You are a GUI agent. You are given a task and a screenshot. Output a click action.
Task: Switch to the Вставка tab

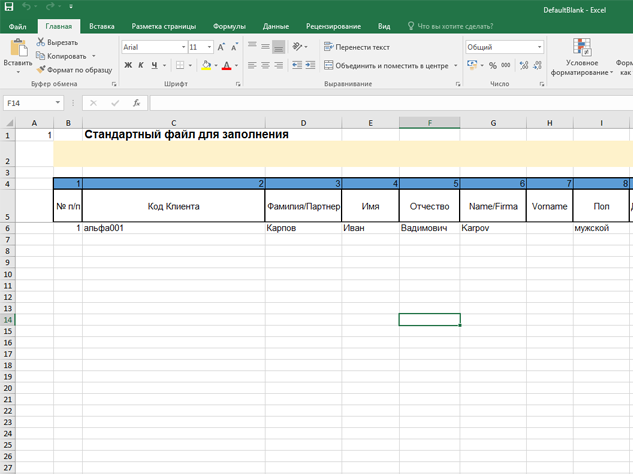tap(102, 26)
